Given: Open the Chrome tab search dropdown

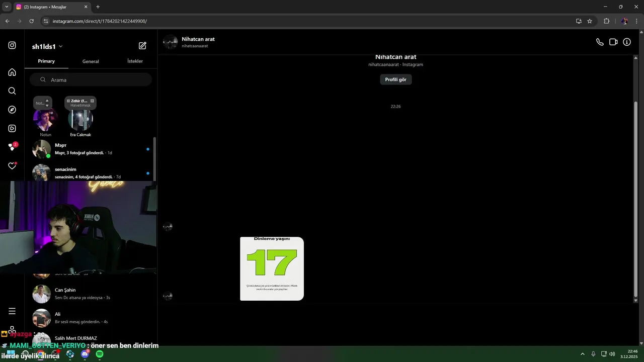Looking at the screenshot, I should (x=7, y=7).
